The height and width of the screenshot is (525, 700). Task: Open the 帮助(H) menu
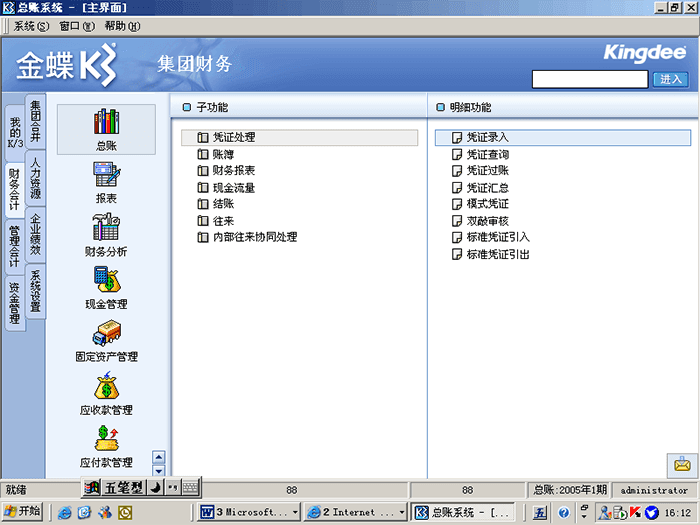pyautogui.click(x=122, y=25)
